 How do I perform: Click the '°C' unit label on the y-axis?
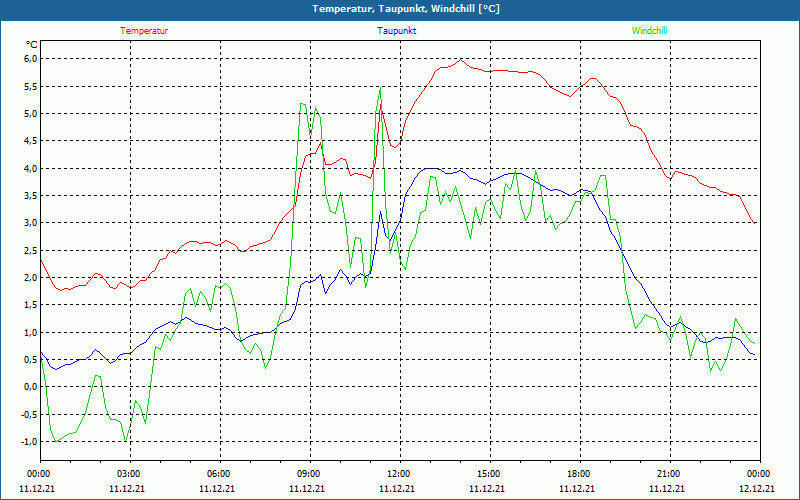[32, 45]
